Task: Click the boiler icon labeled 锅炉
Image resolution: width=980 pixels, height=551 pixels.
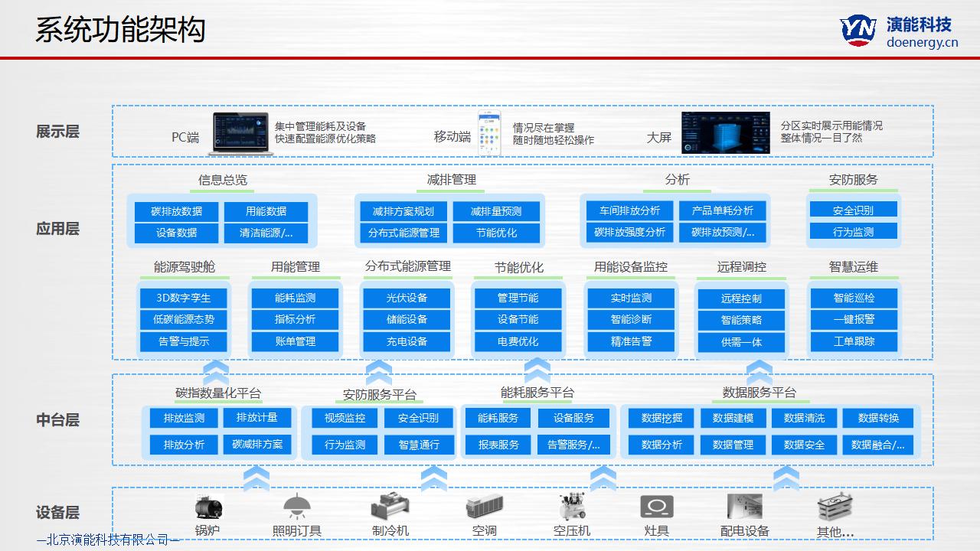Action: (x=207, y=507)
